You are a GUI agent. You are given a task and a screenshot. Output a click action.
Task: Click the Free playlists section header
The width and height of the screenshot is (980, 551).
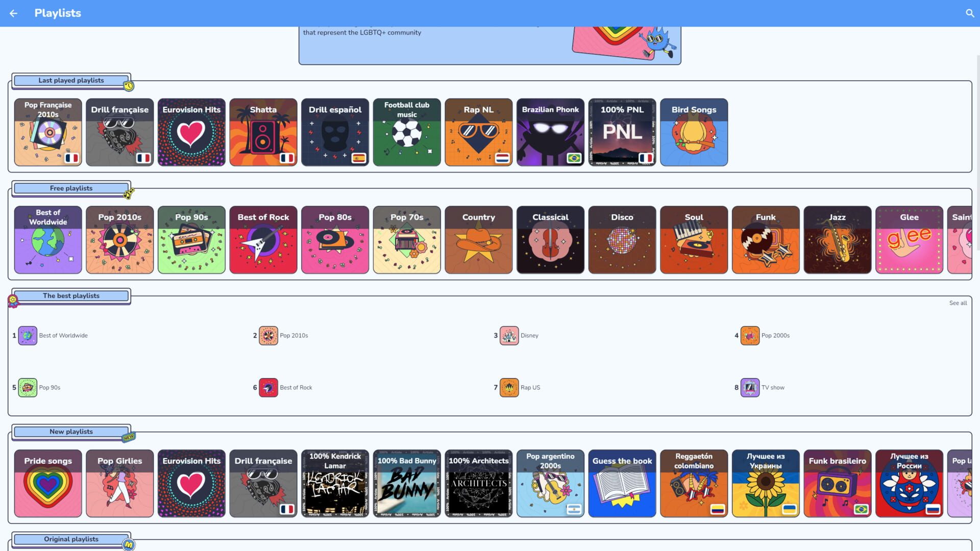[x=71, y=188]
